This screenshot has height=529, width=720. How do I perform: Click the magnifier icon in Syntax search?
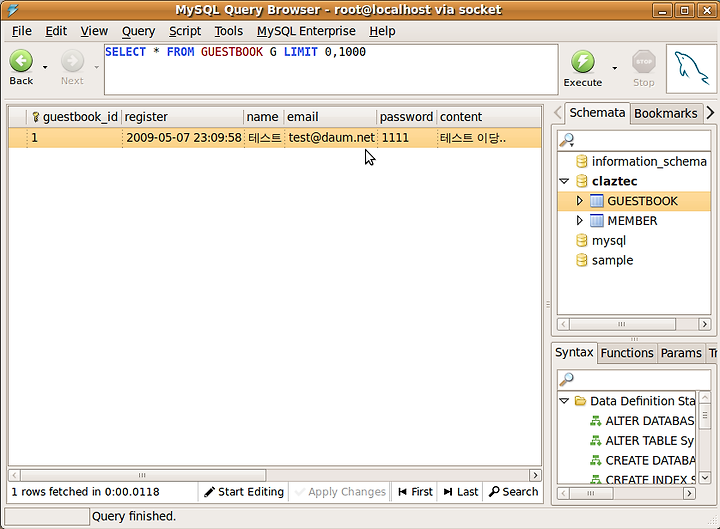(567, 379)
